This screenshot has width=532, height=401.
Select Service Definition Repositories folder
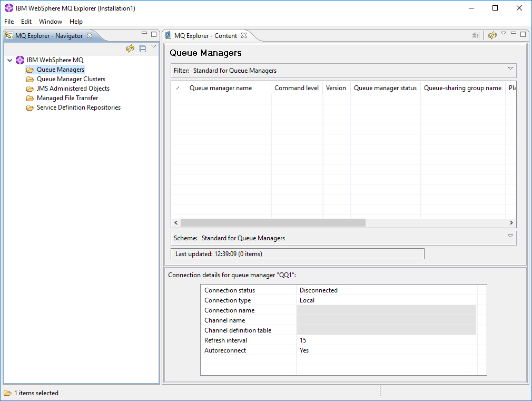pos(78,107)
